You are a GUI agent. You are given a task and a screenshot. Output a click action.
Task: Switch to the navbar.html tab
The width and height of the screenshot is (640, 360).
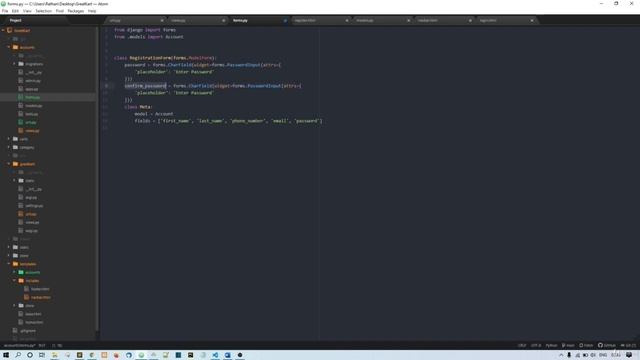pos(443,20)
